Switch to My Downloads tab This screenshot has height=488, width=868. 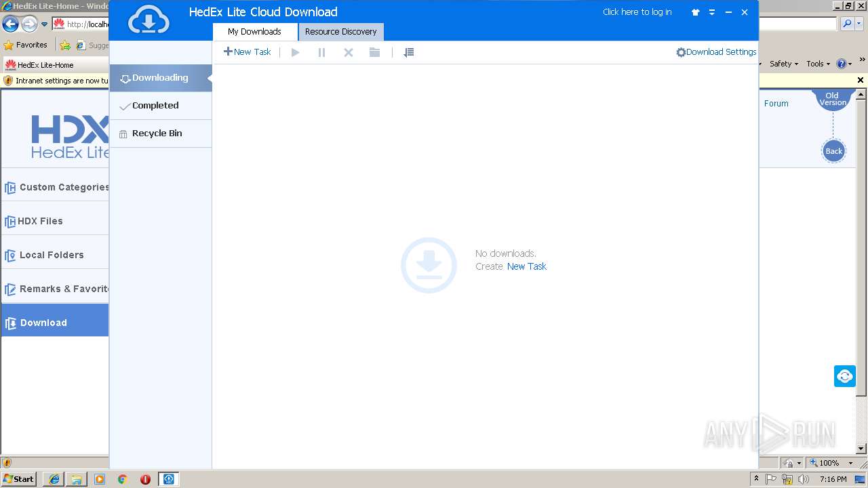pyautogui.click(x=254, y=32)
